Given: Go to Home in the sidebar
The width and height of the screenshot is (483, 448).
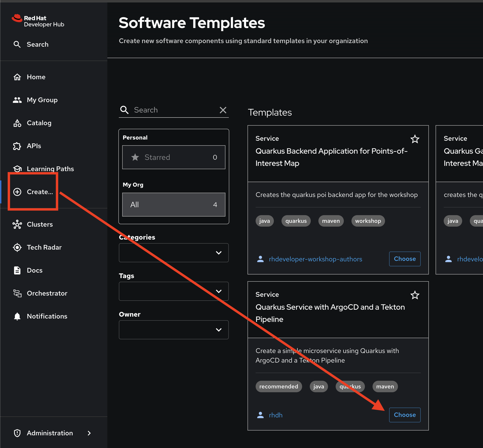Looking at the screenshot, I should click(36, 77).
